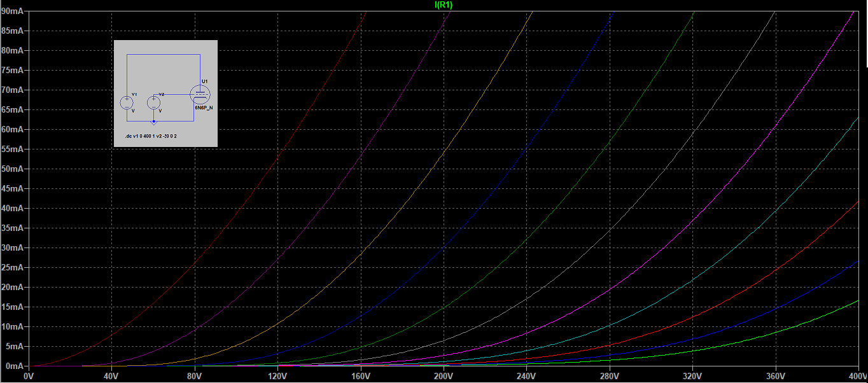Select the V2 voltage source symbol
The image size is (868, 383).
click(x=154, y=102)
